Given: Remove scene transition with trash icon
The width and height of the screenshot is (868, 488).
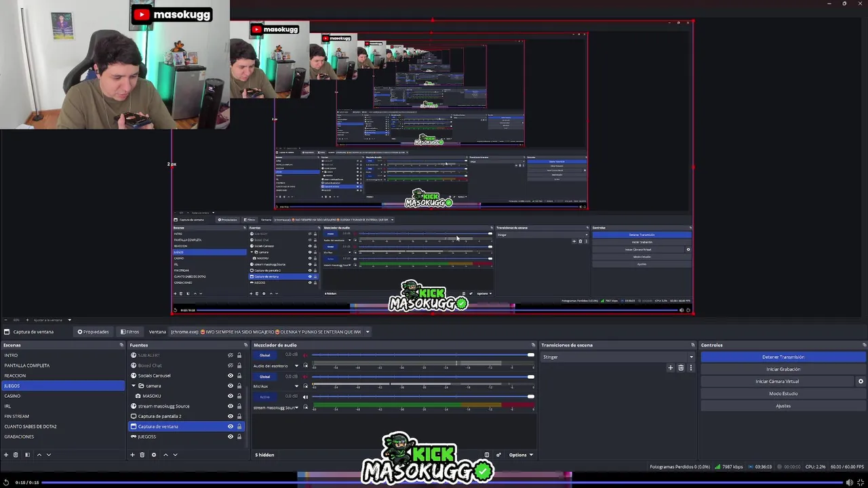Looking at the screenshot, I should click(681, 368).
